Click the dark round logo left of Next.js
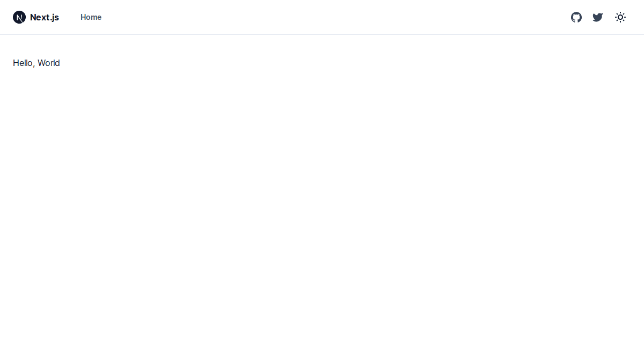 click(19, 17)
